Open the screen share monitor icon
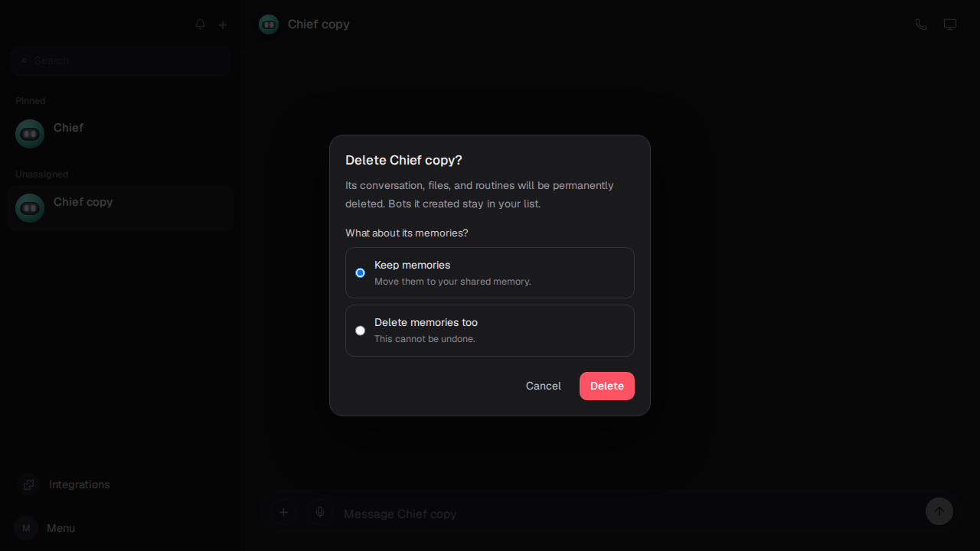Viewport: 980px width, 551px height. click(x=950, y=24)
